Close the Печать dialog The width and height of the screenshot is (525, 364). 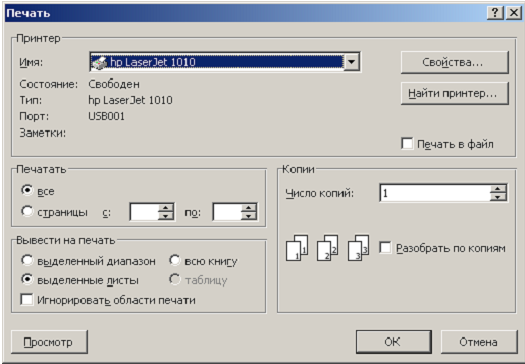tap(513, 13)
